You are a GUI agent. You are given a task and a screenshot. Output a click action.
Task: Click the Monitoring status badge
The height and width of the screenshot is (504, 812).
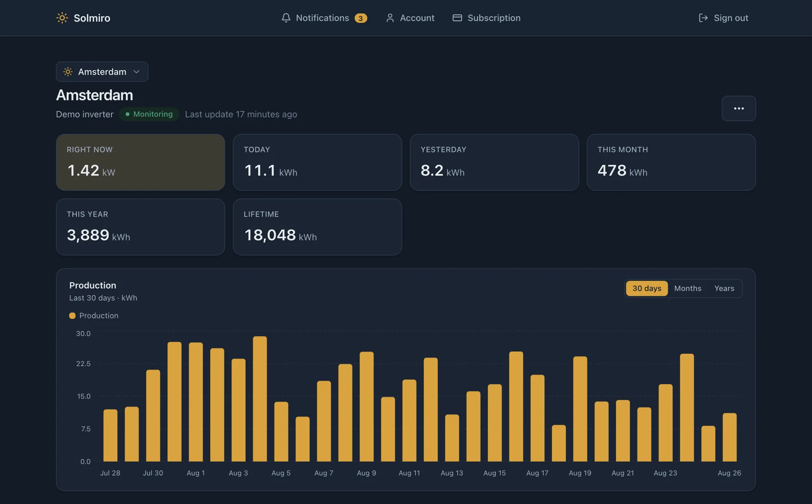149,114
